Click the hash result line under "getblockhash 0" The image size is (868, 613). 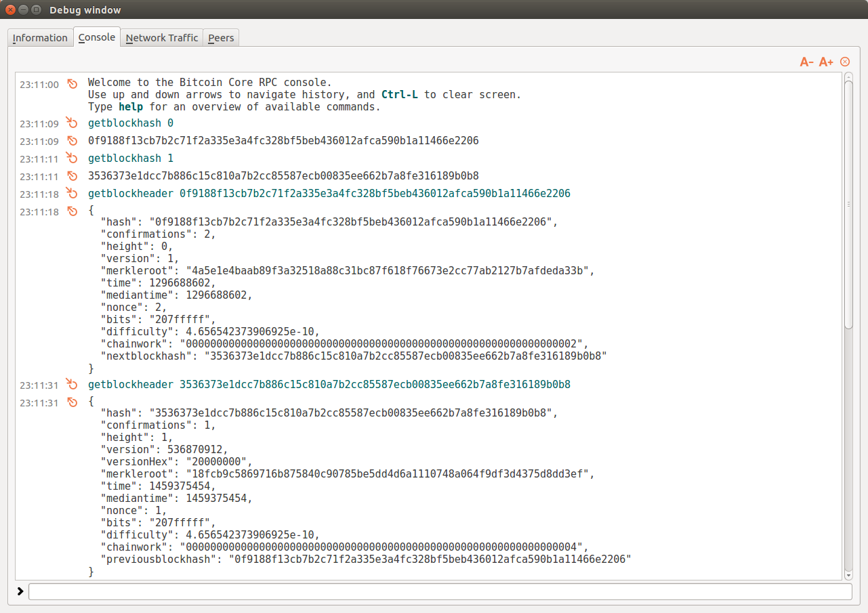pos(283,141)
